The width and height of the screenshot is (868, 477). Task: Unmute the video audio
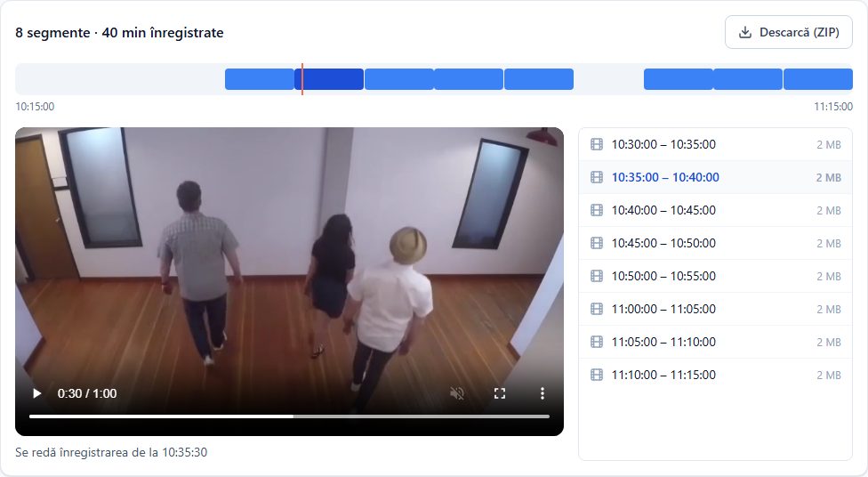[x=457, y=393]
